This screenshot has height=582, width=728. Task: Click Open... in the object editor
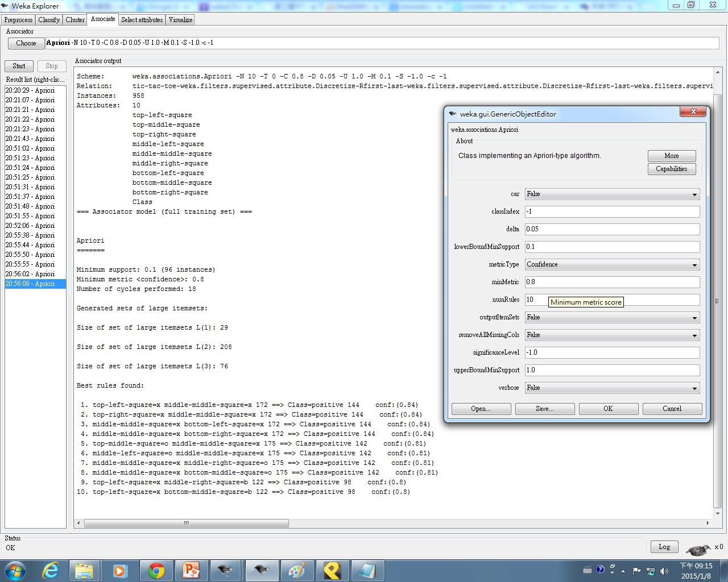click(481, 409)
